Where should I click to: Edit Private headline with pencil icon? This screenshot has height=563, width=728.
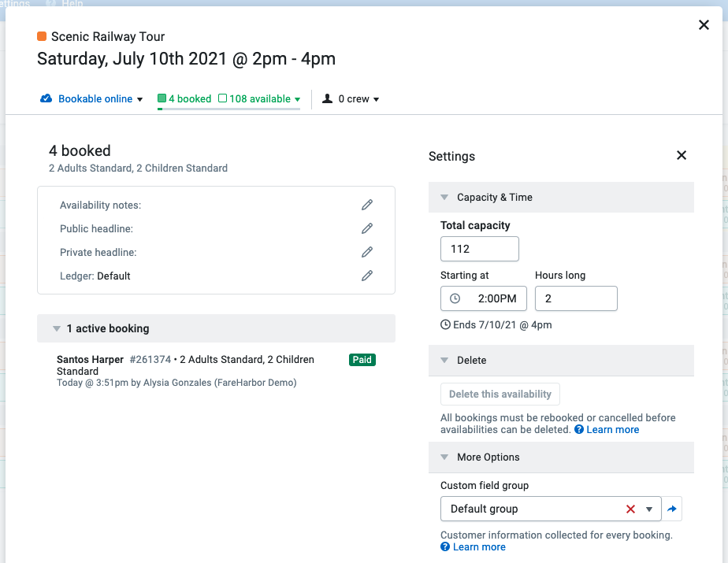(x=367, y=252)
